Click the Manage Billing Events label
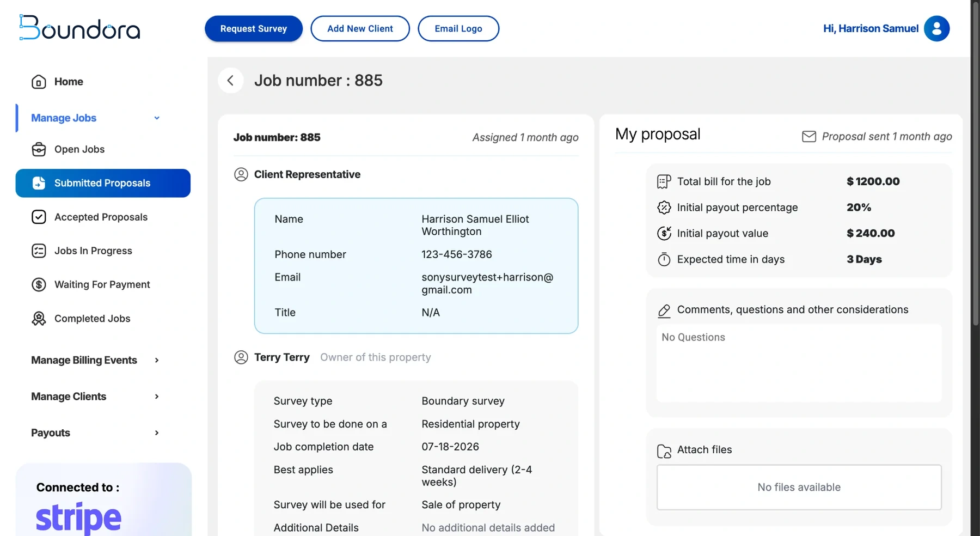980x536 pixels. point(84,360)
